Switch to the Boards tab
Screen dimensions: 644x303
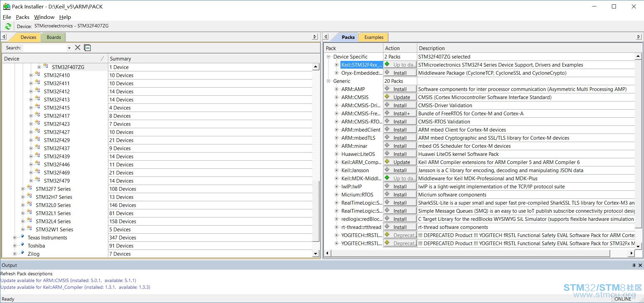(54, 37)
